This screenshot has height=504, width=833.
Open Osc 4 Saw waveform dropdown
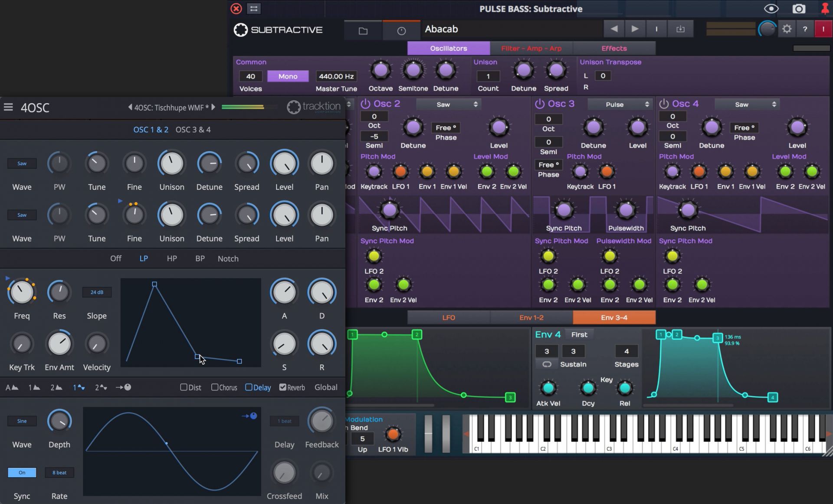click(747, 104)
